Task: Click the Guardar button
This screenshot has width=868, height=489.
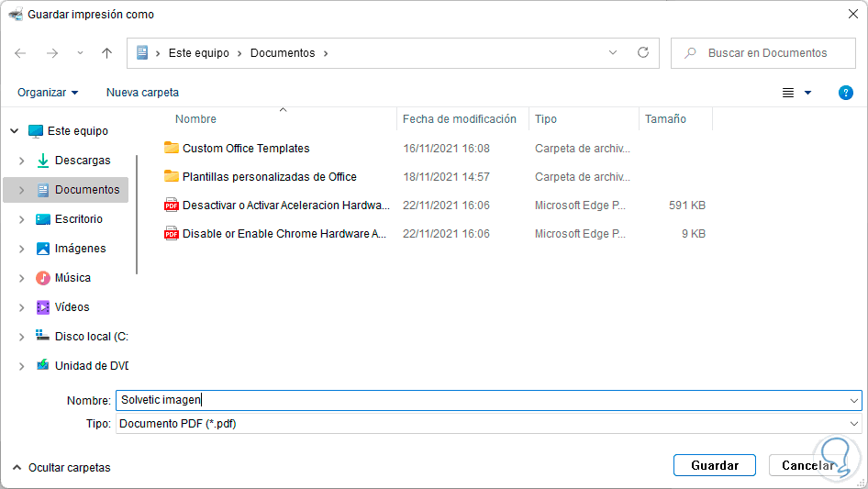Action: coord(714,465)
